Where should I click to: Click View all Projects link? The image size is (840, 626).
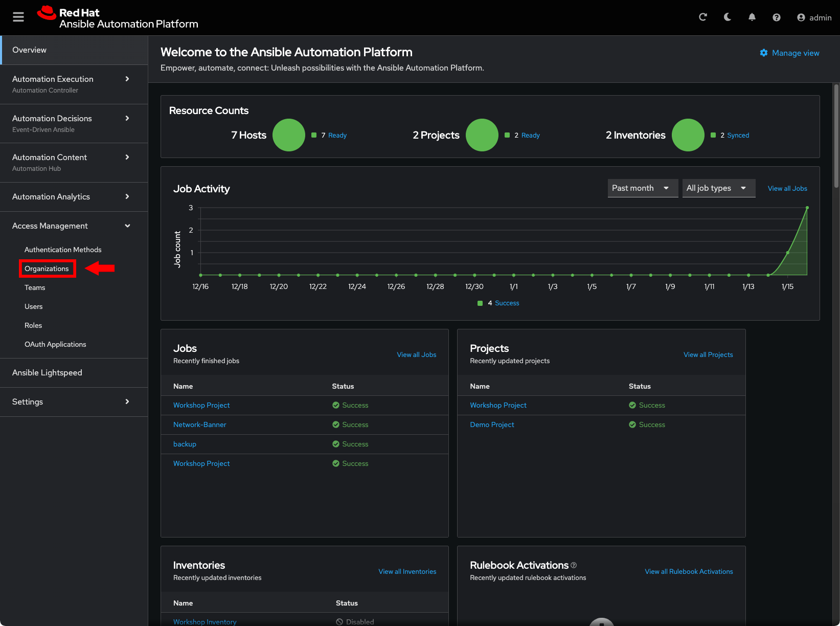(708, 355)
